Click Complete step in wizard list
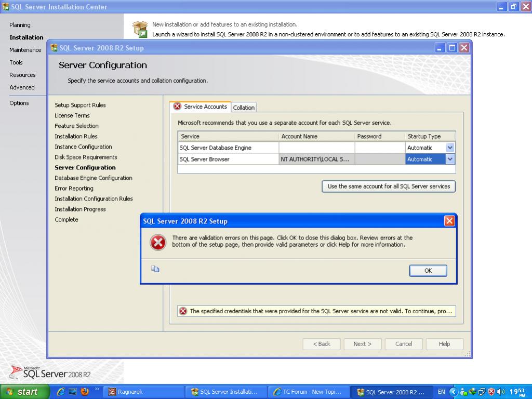This screenshot has height=399, width=532. click(x=66, y=220)
